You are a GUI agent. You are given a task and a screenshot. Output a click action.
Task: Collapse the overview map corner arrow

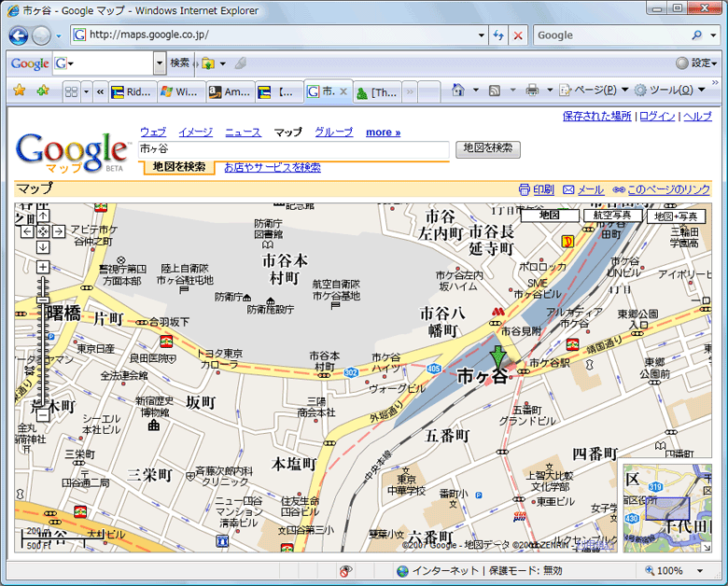[x=707, y=548]
